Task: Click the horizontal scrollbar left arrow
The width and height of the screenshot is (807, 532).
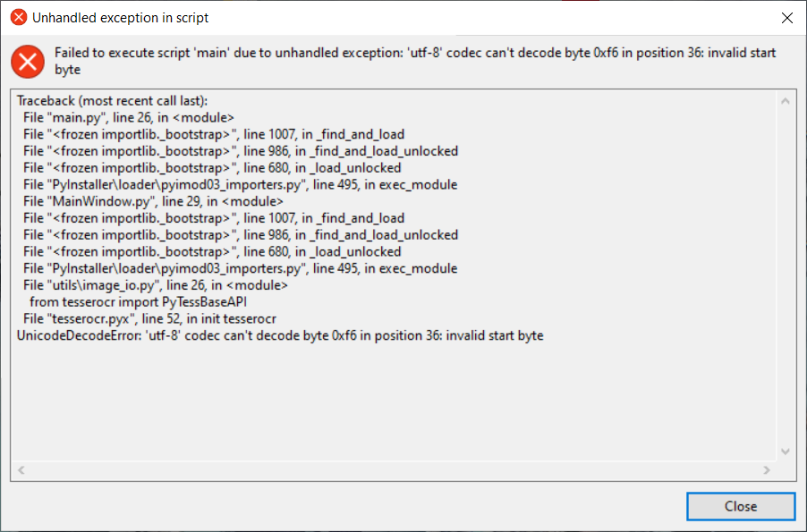Action: [21, 469]
